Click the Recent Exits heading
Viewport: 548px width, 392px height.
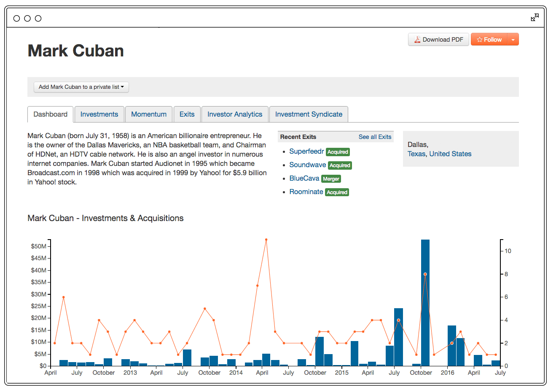click(x=298, y=137)
